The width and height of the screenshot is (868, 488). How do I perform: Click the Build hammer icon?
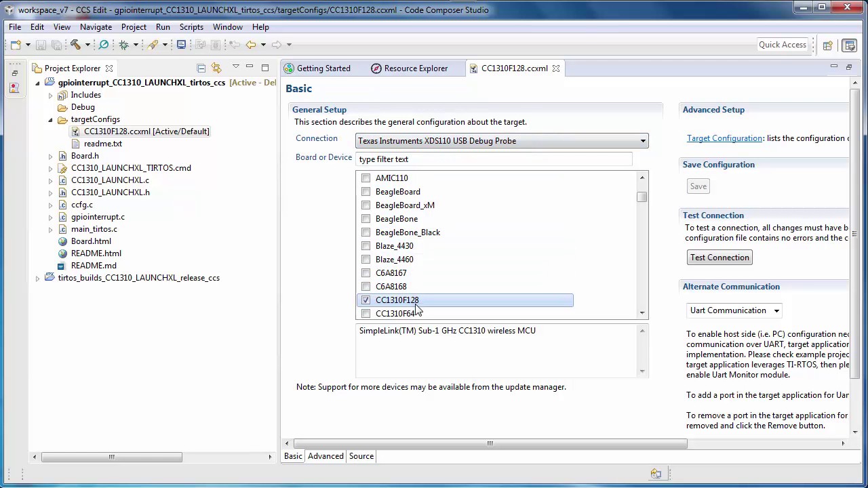coord(75,45)
